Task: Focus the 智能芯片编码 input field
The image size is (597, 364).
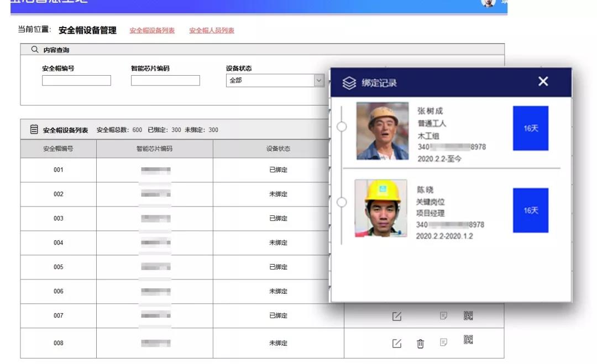Action: [165, 81]
